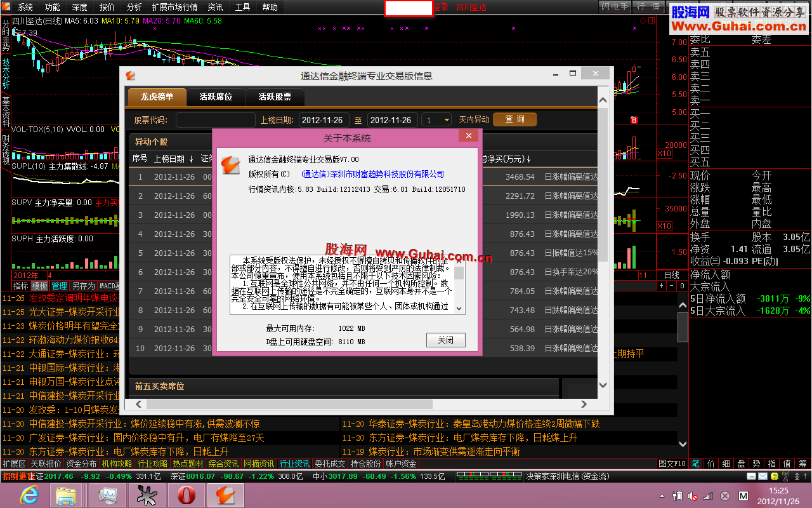Image resolution: width=812 pixels, height=508 pixels.
Task: Open the 热点题材 bottom tab
Action: point(188,464)
